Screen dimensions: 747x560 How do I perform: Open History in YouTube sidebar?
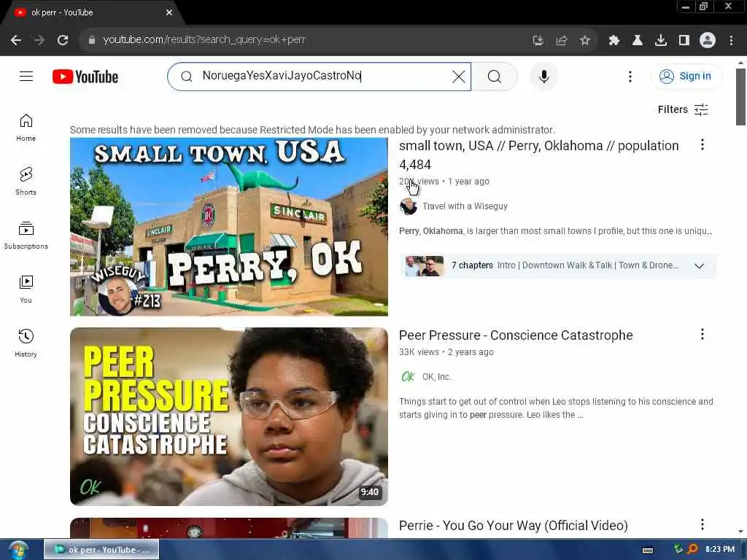click(26, 343)
